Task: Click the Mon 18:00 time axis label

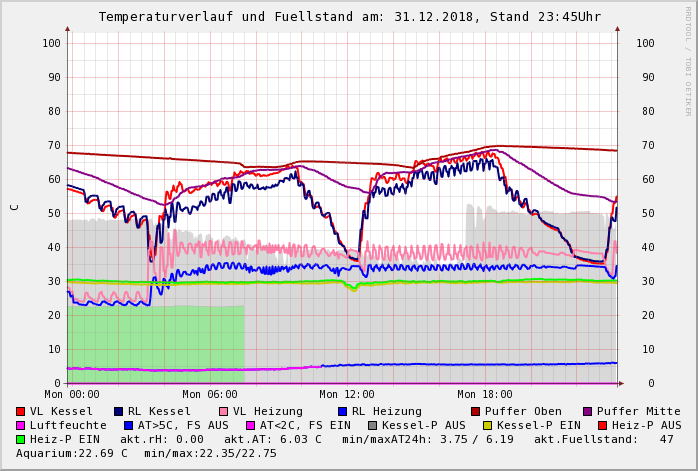Action: coord(485,395)
